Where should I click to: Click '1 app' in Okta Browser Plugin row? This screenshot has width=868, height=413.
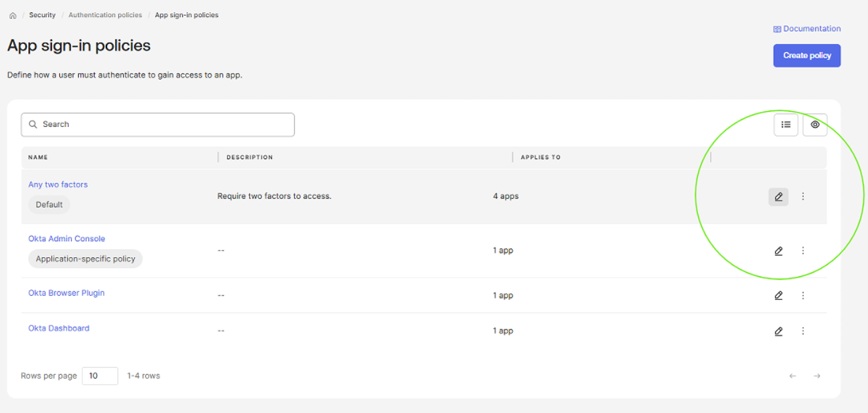(x=503, y=295)
